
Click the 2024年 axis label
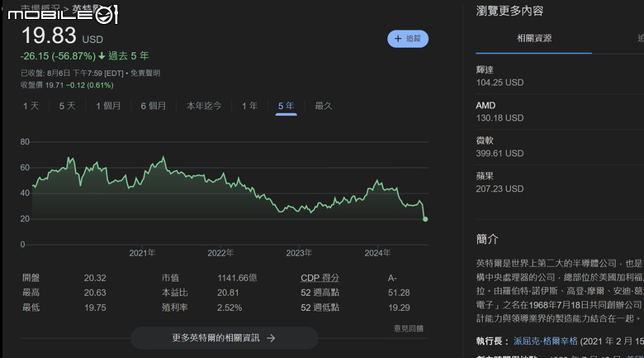coord(377,253)
